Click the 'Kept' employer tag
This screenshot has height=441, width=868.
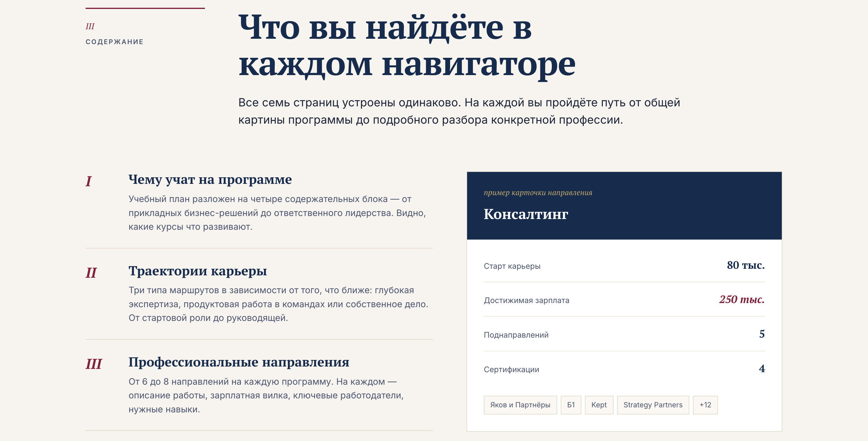pos(599,405)
